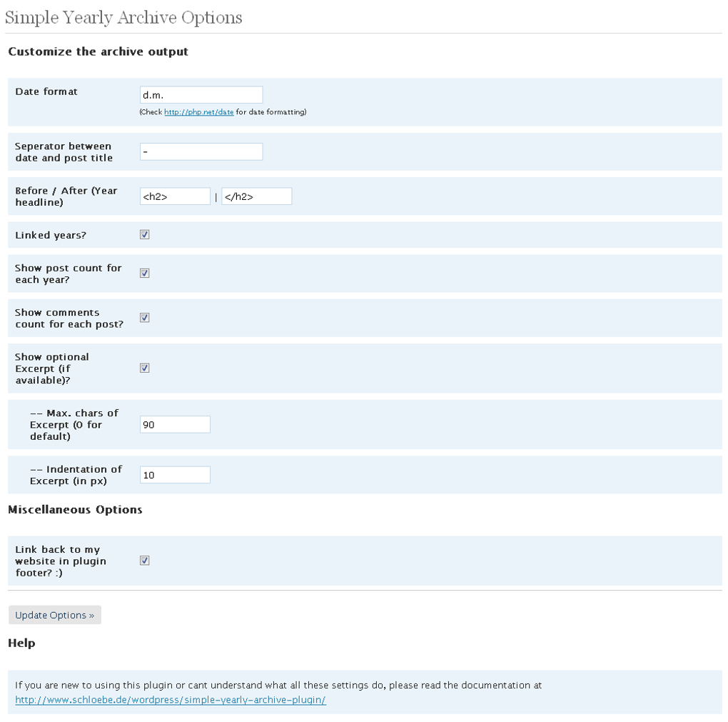Disable comments count for each post
The height and width of the screenshot is (722, 728).
point(144,317)
